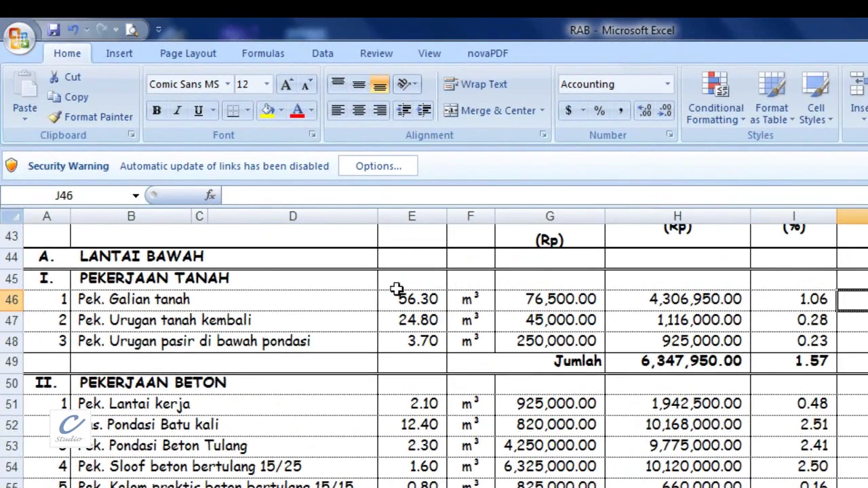
Task: Increase font size with Grow Font
Action: (286, 84)
